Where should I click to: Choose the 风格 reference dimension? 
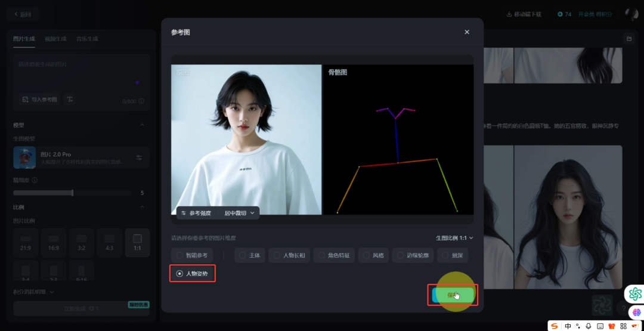[373, 255]
